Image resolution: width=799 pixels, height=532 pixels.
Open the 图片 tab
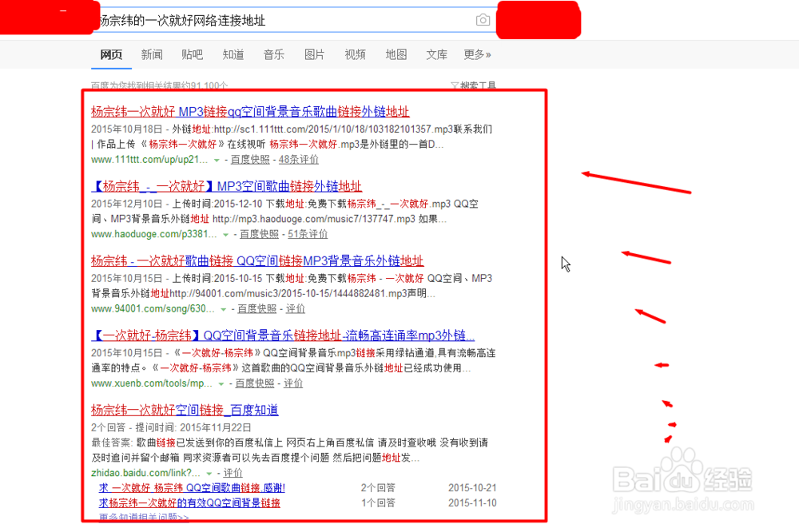click(x=314, y=54)
